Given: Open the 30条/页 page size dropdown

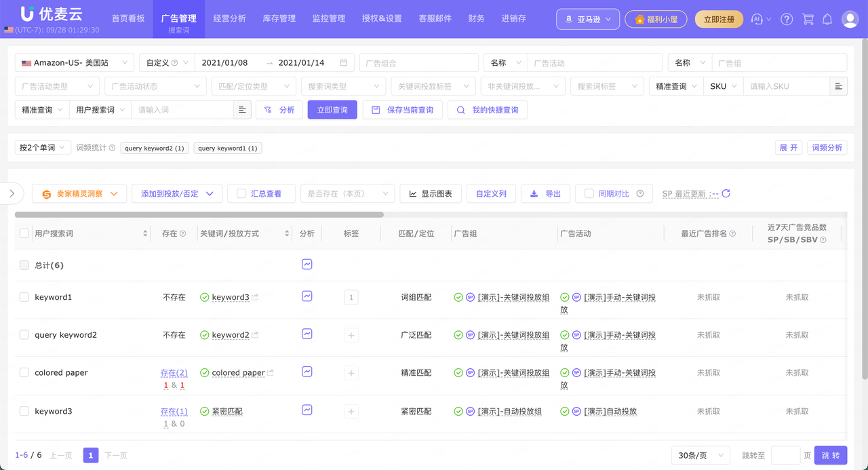Looking at the screenshot, I should click(x=701, y=455).
